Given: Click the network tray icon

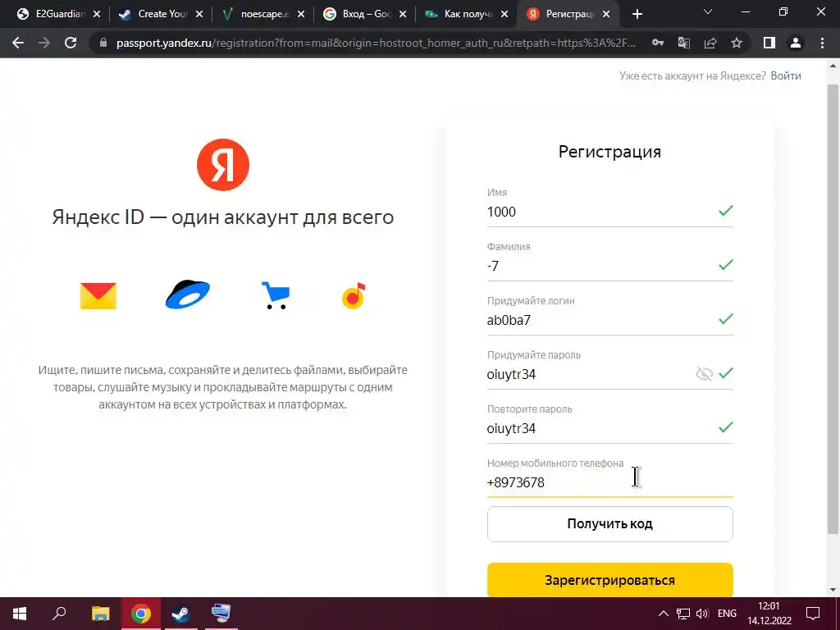Looking at the screenshot, I should [683, 614].
